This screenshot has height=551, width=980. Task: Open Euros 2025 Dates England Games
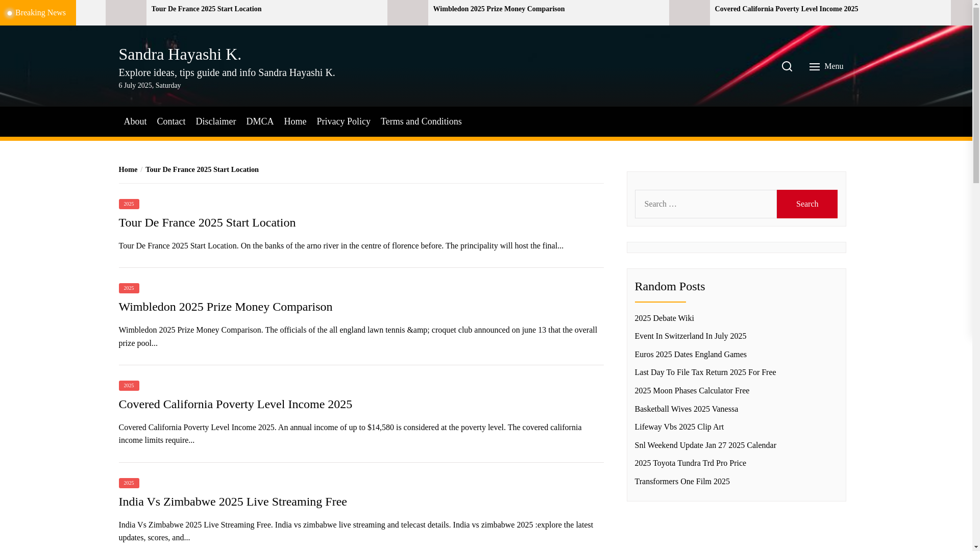(x=690, y=354)
